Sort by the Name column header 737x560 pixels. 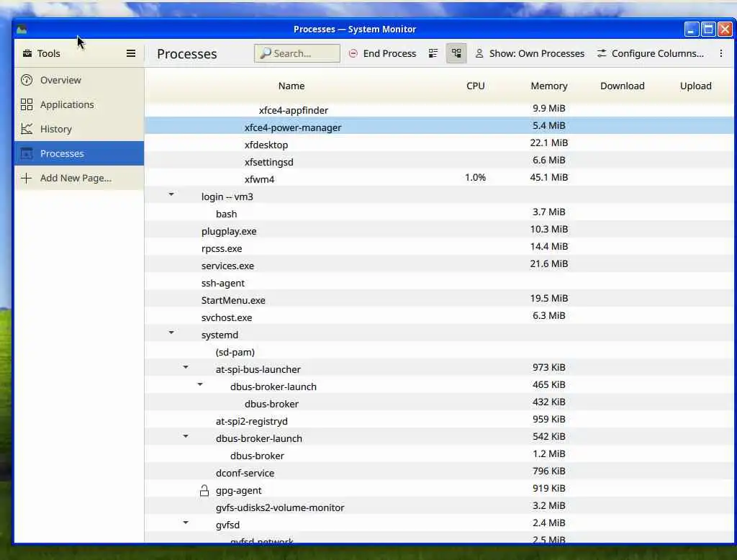(291, 86)
